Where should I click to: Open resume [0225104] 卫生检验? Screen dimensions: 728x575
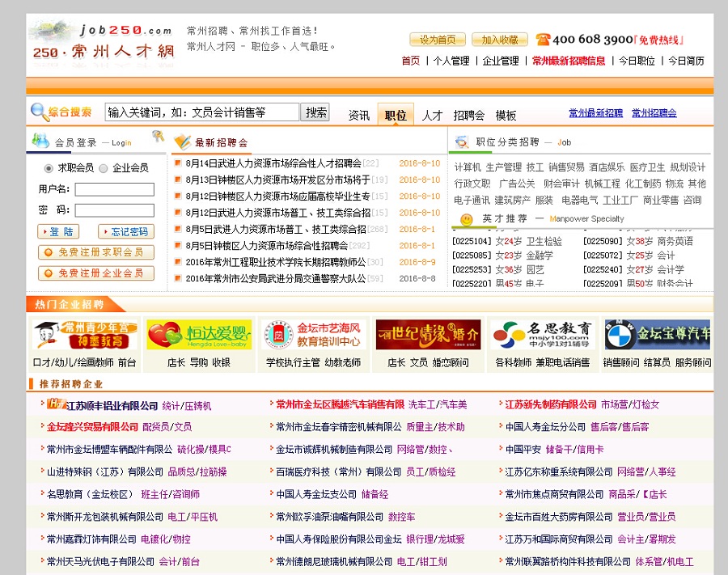507,241
